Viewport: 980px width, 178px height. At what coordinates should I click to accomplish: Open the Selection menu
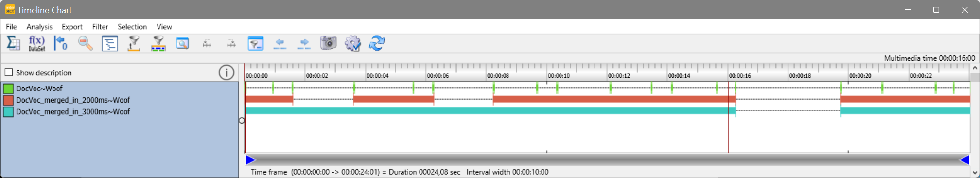coord(132,27)
